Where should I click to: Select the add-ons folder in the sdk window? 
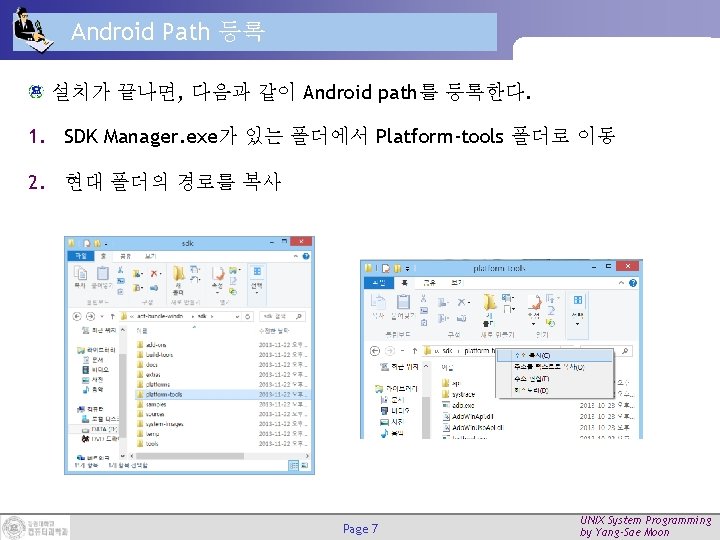click(156, 345)
